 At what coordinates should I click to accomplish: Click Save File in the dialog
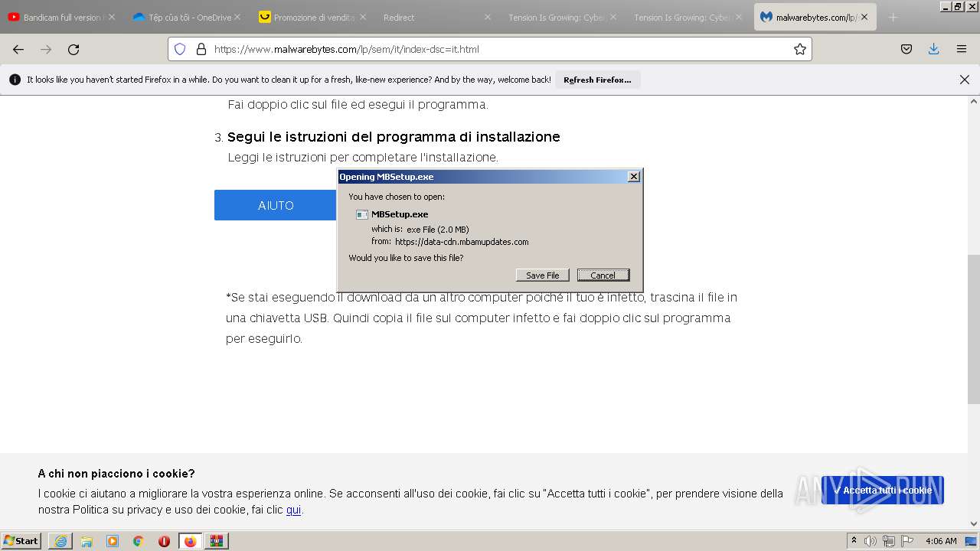[542, 275]
